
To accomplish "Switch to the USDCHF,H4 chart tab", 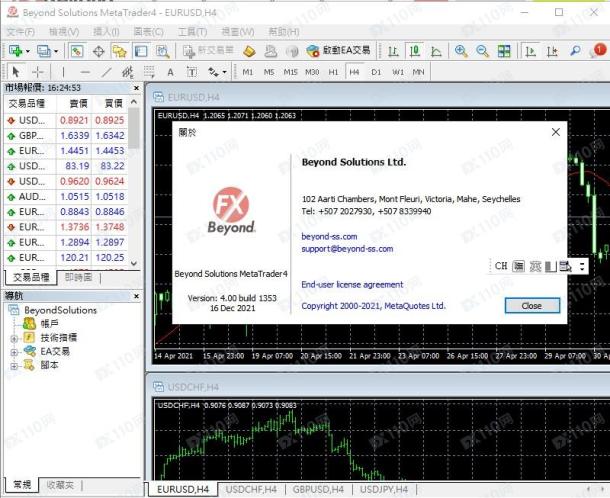I will (251, 489).
